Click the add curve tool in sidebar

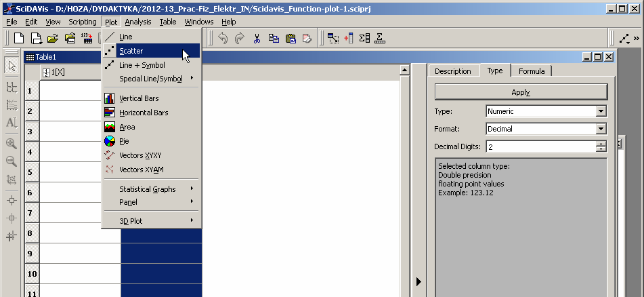(x=12, y=104)
